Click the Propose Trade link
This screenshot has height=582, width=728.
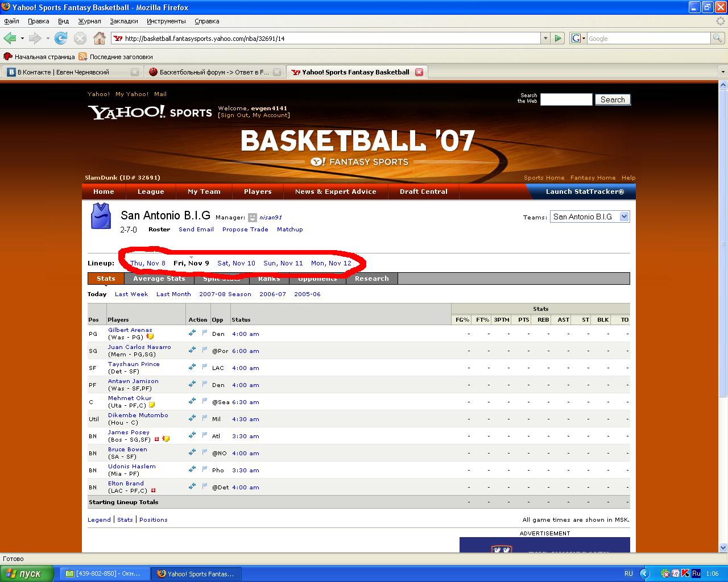tap(245, 230)
